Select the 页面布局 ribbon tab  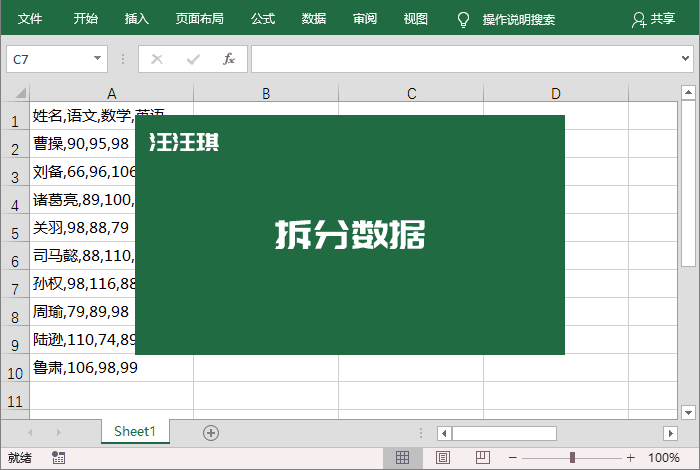(199, 19)
